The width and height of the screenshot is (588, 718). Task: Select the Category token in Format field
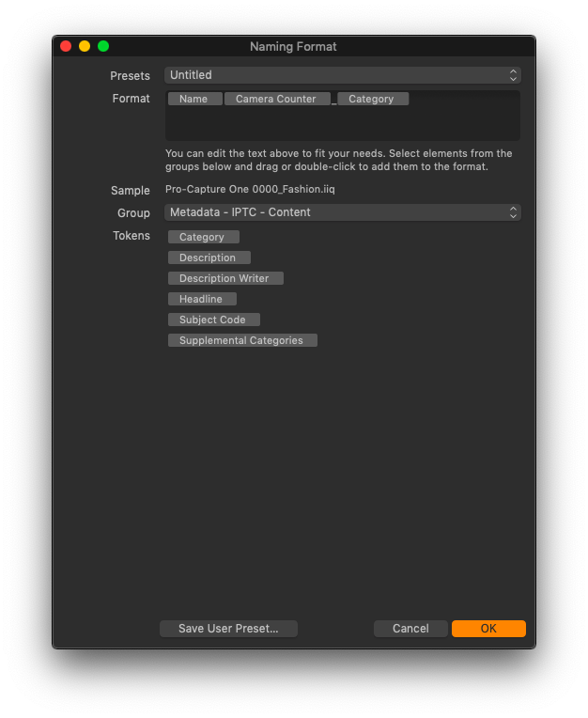point(373,99)
